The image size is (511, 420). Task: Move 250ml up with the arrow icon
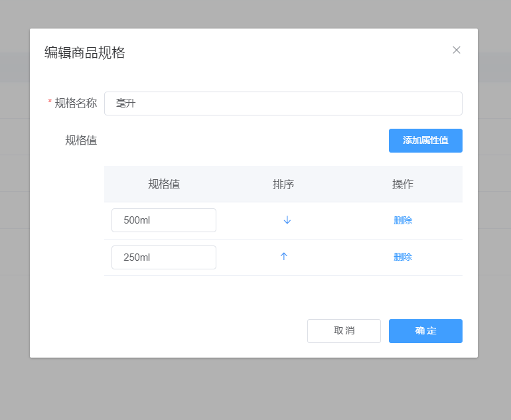click(284, 256)
